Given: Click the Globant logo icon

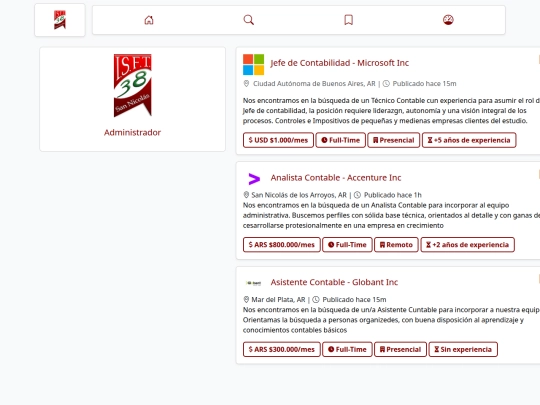Looking at the screenshot, I should pos(254,283).
